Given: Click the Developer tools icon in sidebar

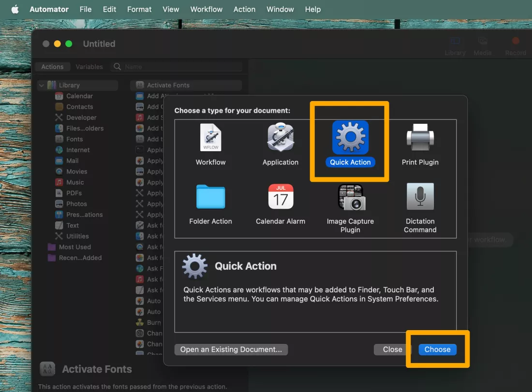Looking at the screenshot, I should (59, 117).
